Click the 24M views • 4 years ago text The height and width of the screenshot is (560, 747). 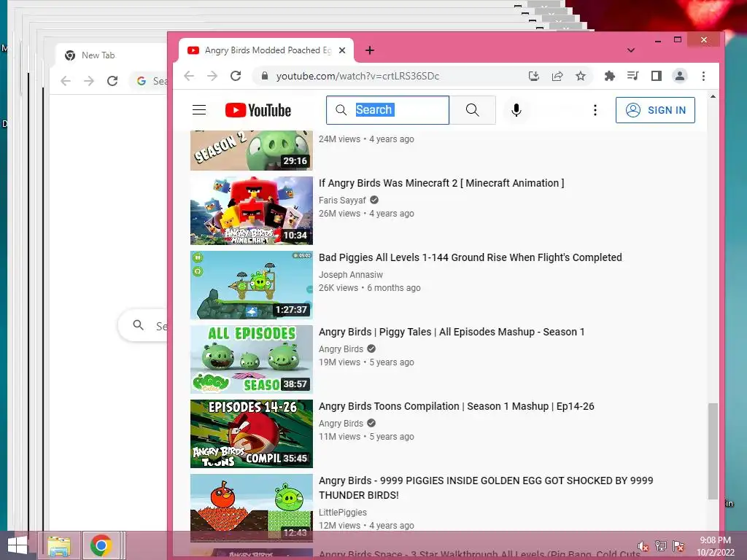click(x=366, y=139)
